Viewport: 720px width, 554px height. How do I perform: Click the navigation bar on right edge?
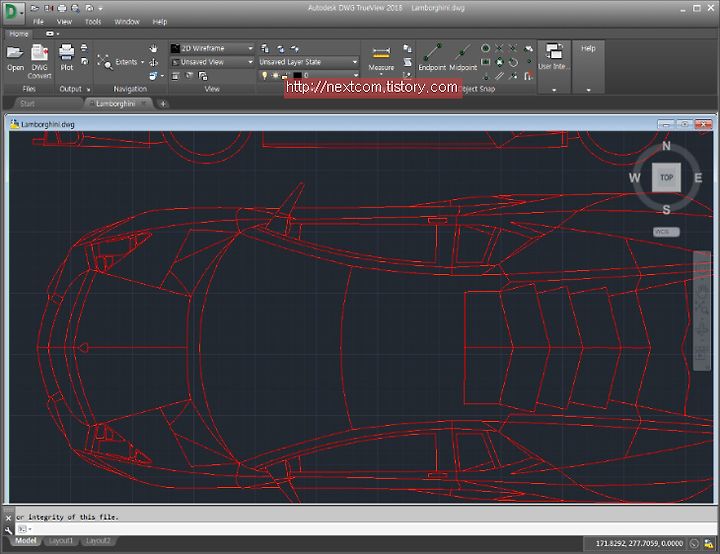click(x=702, y=311)
